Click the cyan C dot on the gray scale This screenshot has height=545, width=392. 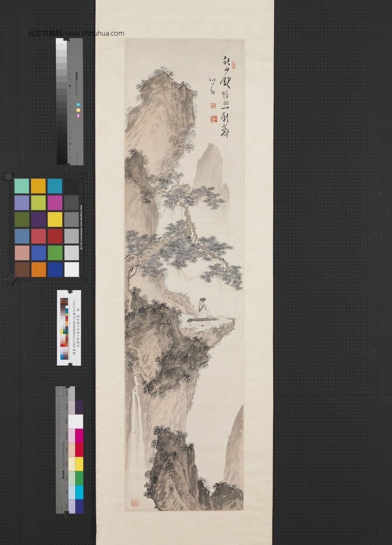pos(78,105)
